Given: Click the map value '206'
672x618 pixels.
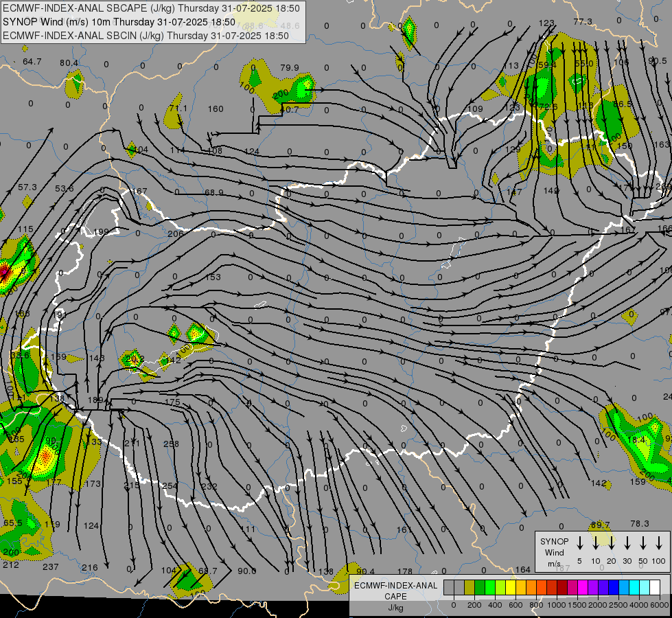Looking at the screenshot, I should pos(175,233).
